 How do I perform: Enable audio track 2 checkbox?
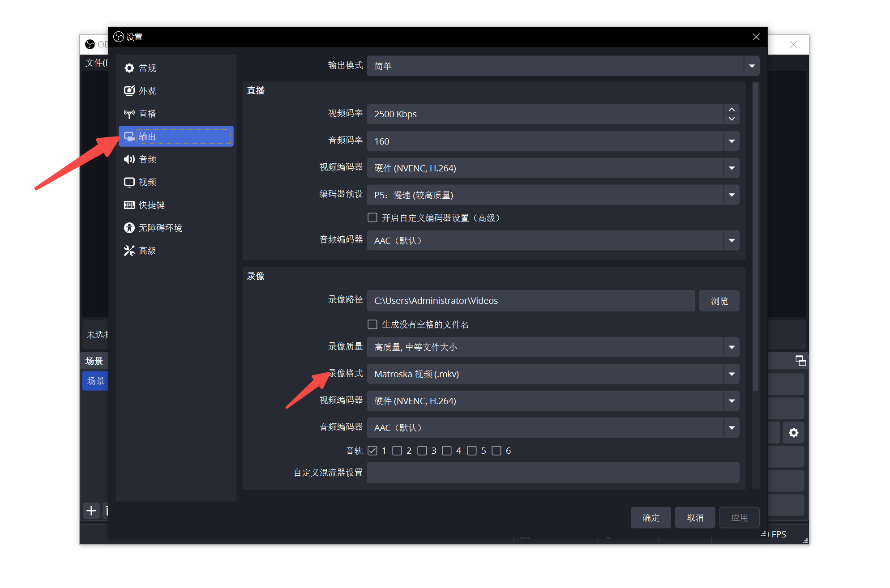tap(397, 451)
